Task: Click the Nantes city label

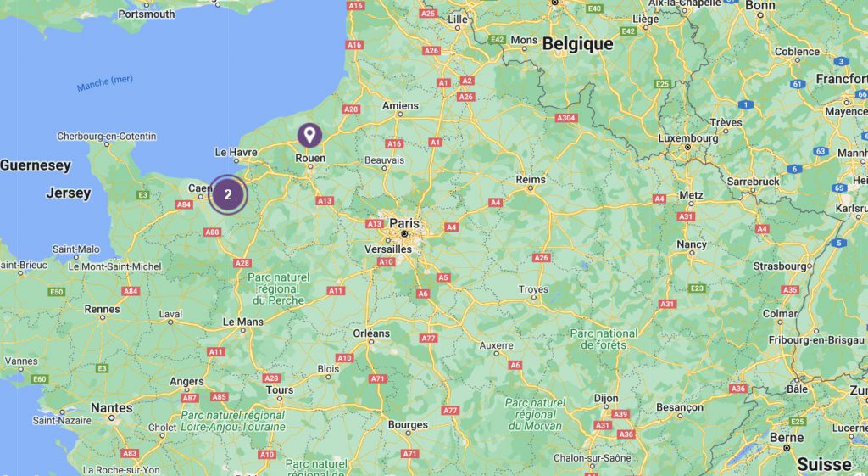Action: pos(112,408)
